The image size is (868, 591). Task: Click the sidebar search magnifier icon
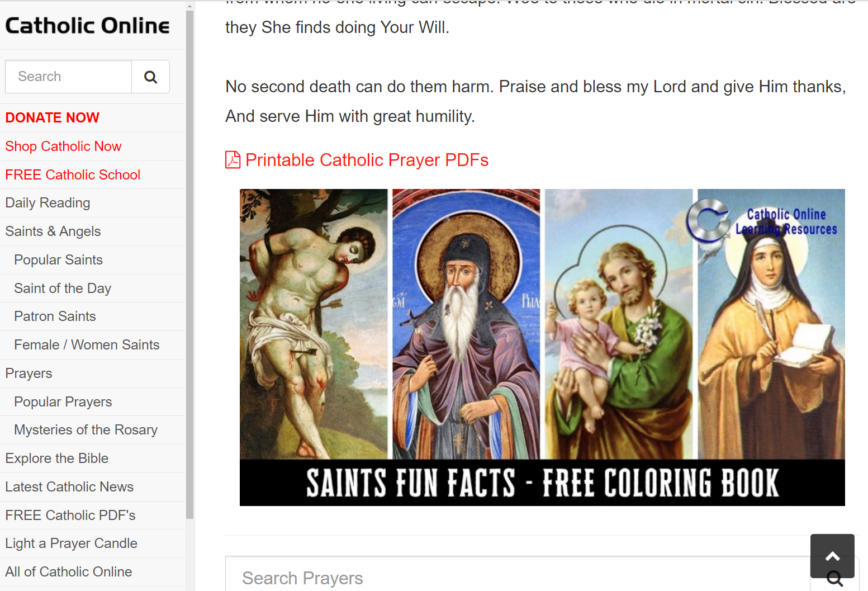click(150, 77)
